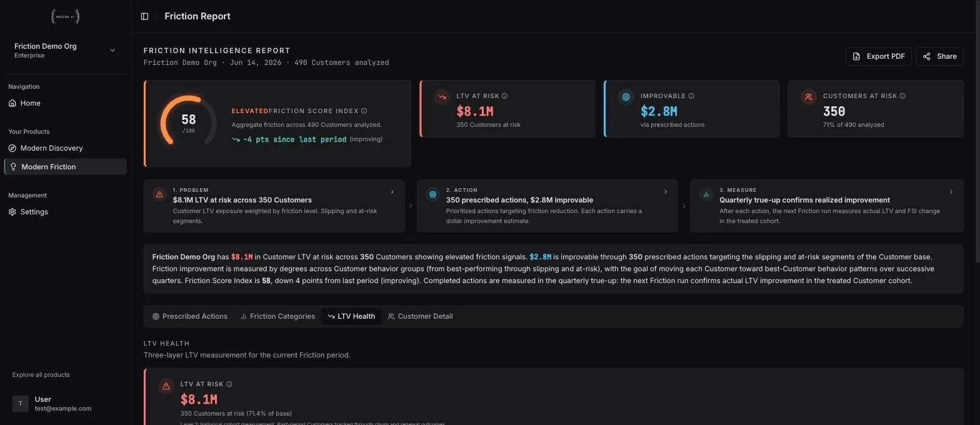Go to Home in the navigation
Image resolution: width=980 pixels, height=425 pixels.
point(65,103)
